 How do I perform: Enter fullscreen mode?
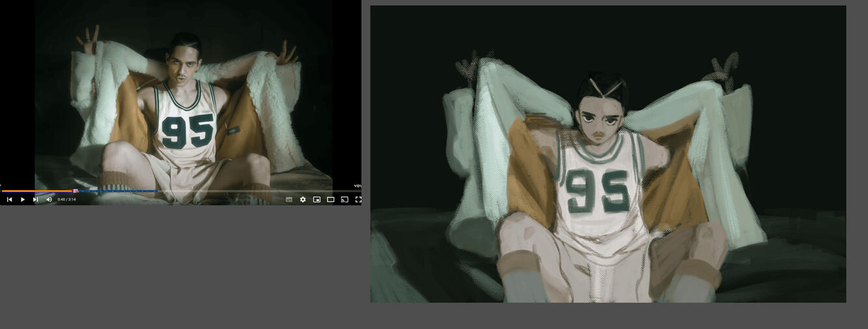pos(358,200)
